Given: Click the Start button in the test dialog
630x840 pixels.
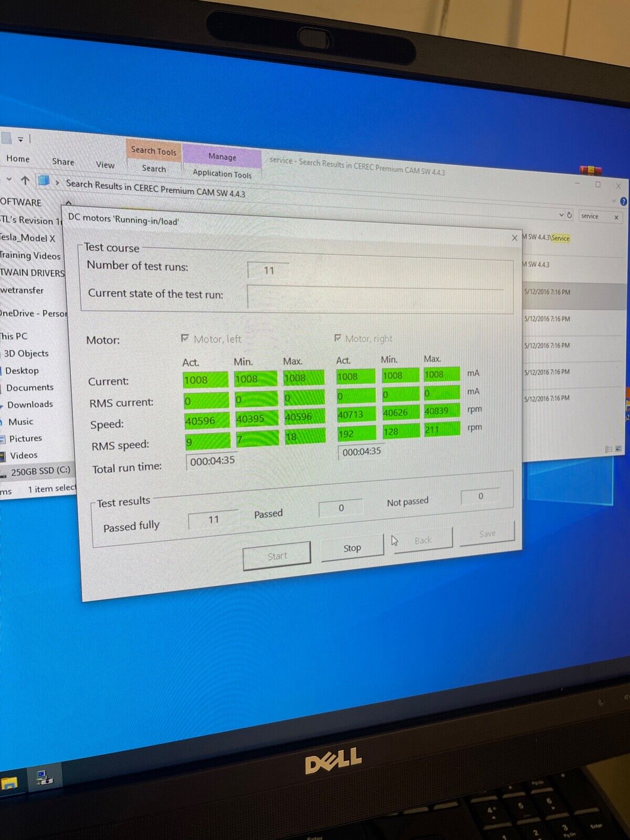Looking at the screenshot, I should (x=277, y=555).
